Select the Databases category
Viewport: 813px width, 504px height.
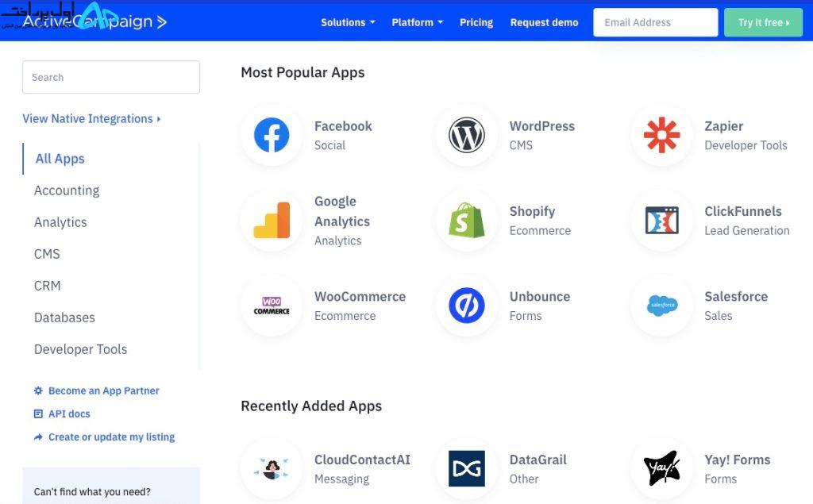click(64, 317)
